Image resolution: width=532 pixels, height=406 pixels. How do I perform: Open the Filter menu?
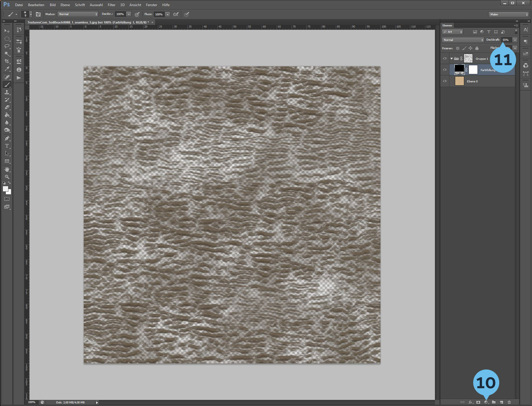[112, 5]
